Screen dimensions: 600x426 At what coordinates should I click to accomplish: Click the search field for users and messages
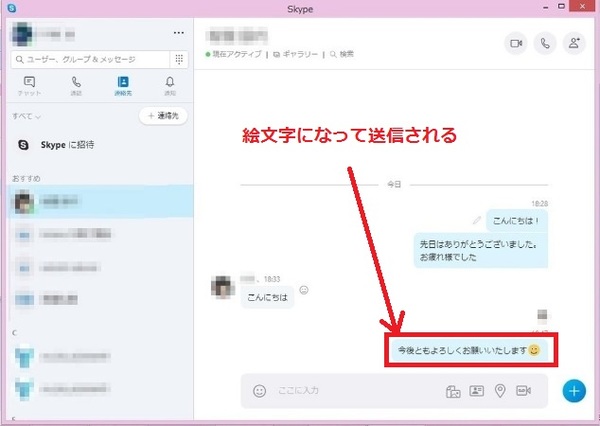coord(92,59)
